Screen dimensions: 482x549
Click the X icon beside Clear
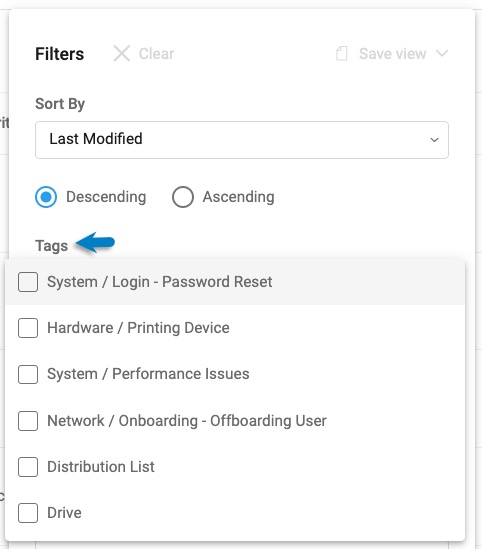click(121, 54)
